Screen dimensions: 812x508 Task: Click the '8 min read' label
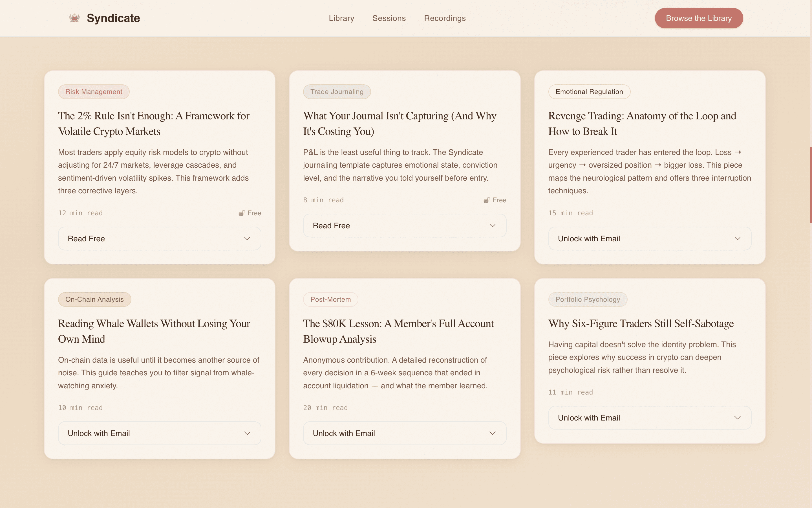pyautogui.click(x=323, y=200)
